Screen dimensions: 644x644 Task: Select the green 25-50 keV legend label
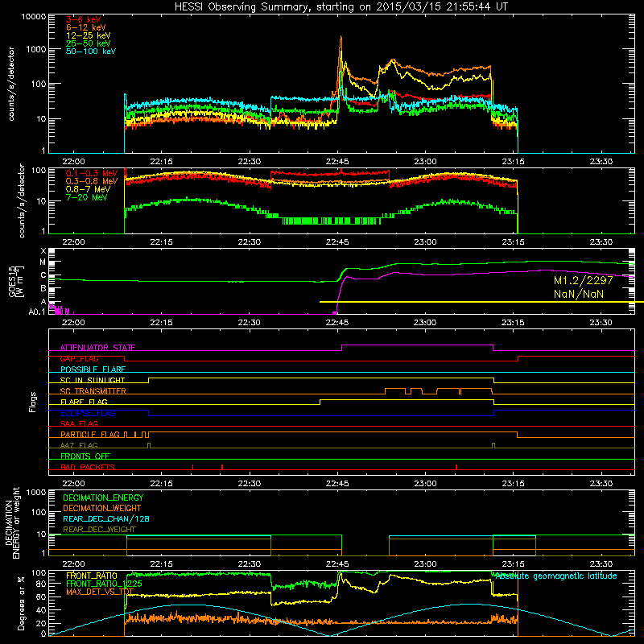pyautogui.click(x=89, y=43)
